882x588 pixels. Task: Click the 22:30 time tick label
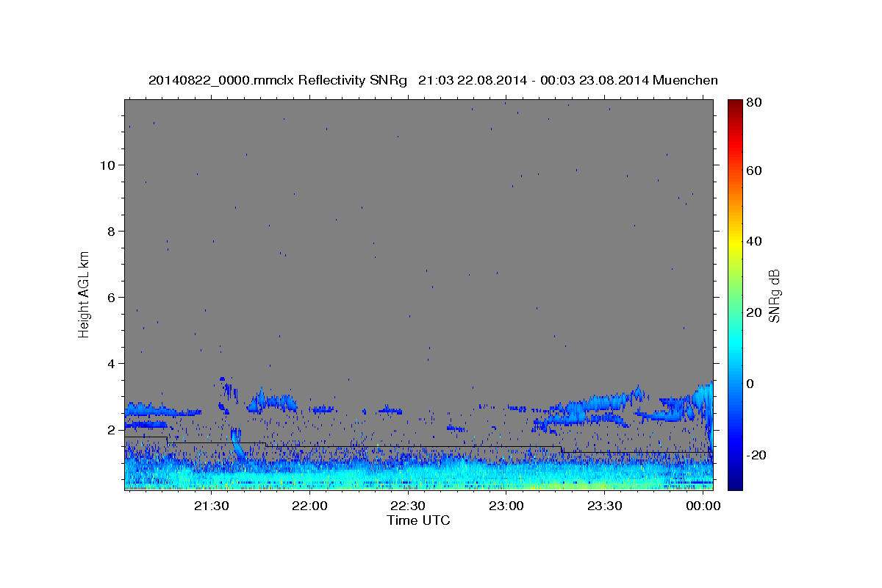[408, 506]
